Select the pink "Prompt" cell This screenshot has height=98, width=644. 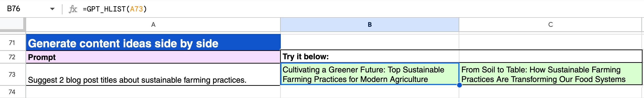tap(153, 57)
